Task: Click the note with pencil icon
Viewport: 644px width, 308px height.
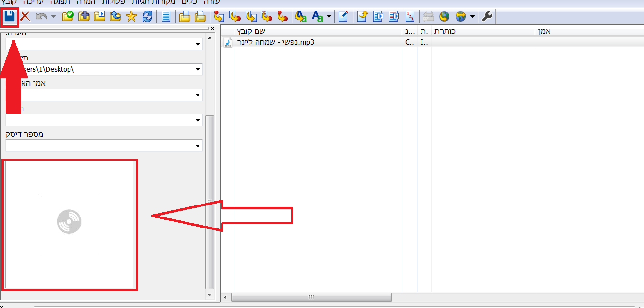Action: (343, 17)
